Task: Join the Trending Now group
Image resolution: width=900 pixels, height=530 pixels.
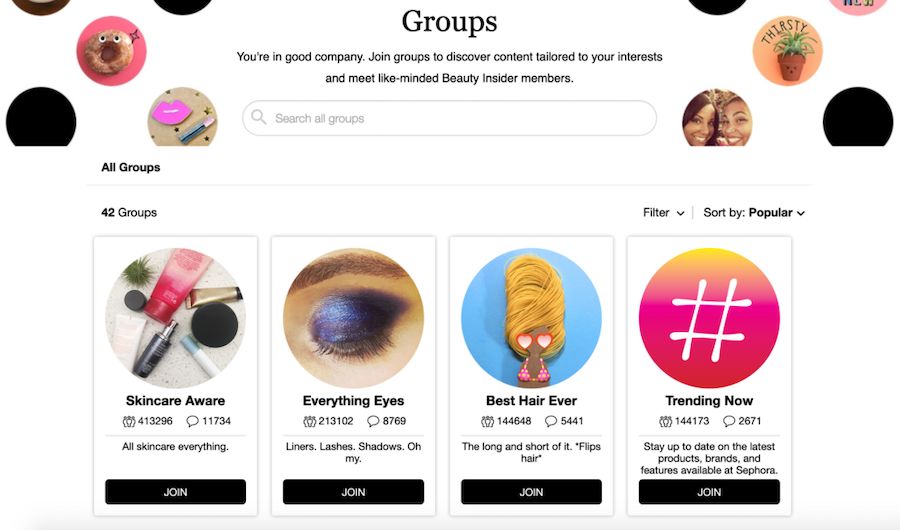Action: coord(709,492)
